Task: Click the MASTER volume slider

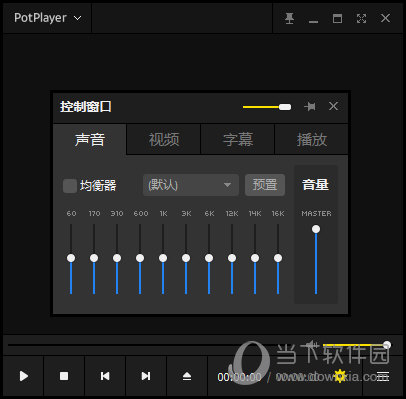Action: point(316,260)
